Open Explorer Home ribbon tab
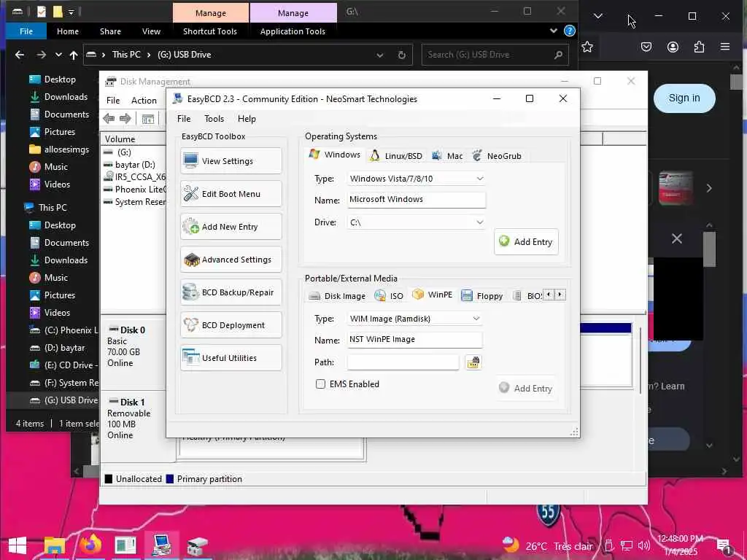The height and width of the screenshot is (560, 747). pos(68,31)
